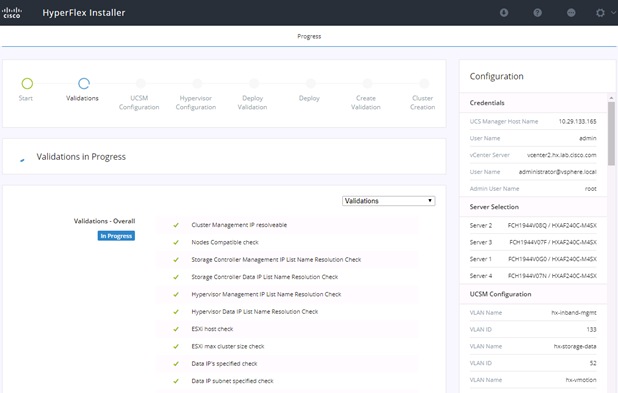
Task: Click the Start step circle
Action: 27,83
